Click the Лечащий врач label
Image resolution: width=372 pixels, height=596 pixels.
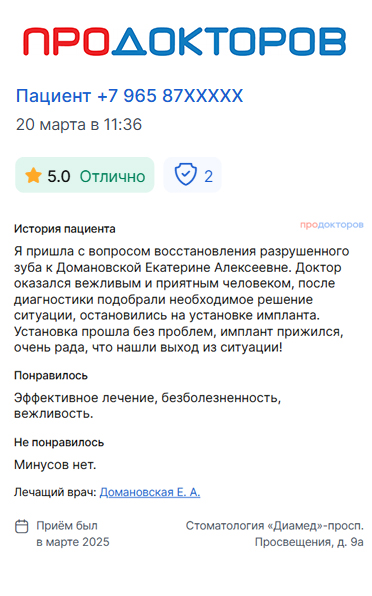pos(55,492)
